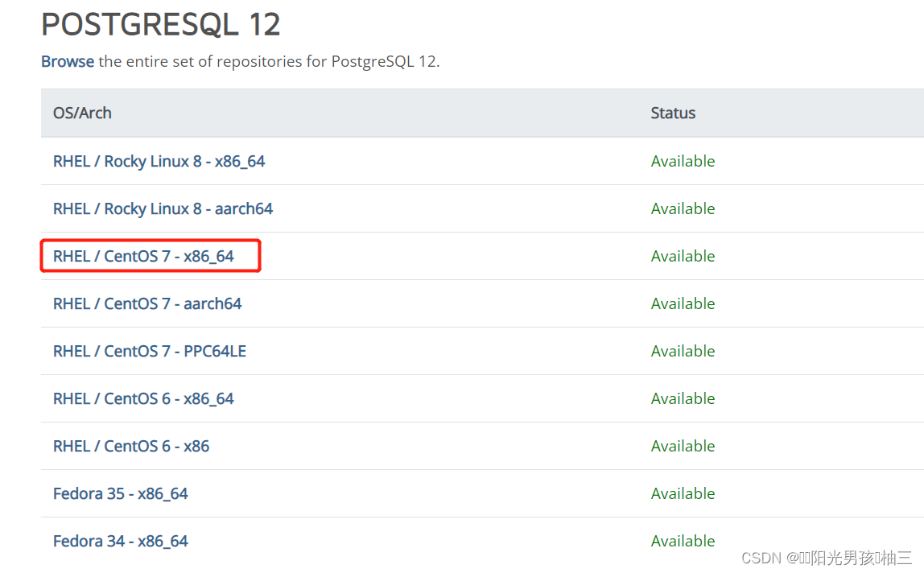Open the Browse repositories link
The width and height of the screenshot is (924, 573).
67,61
